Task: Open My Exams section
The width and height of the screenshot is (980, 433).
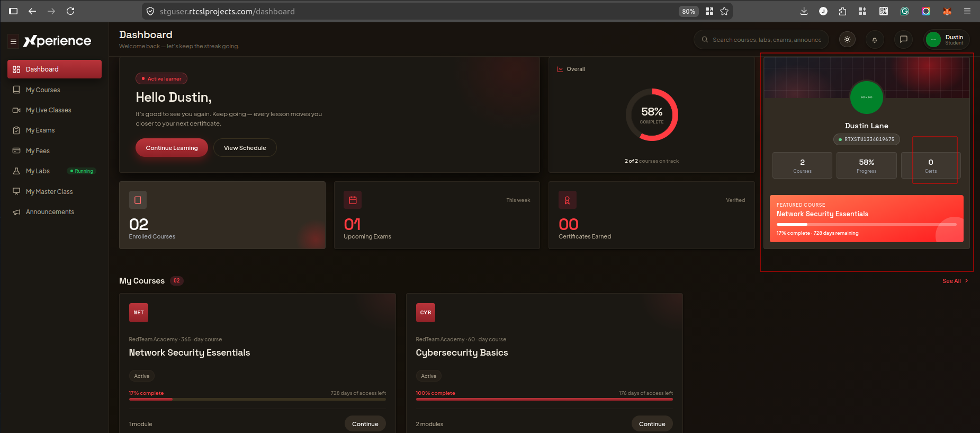Action: tap(55, 130)
